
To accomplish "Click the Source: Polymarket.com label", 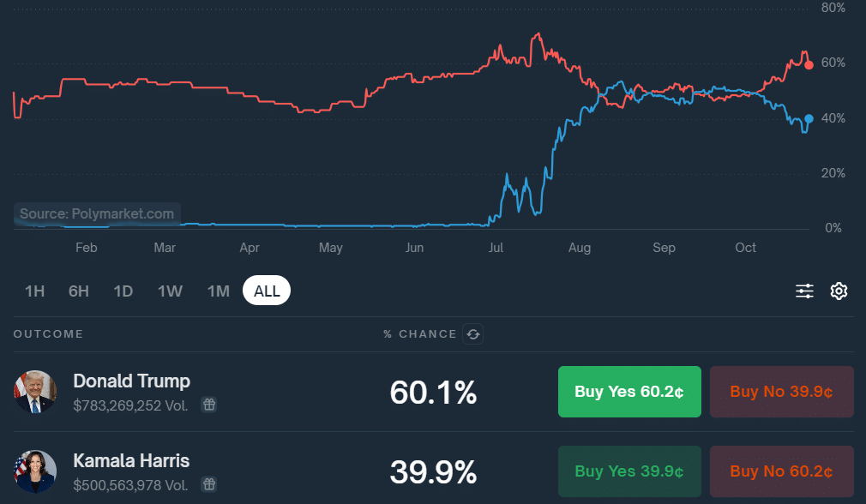I will point(96,214).
